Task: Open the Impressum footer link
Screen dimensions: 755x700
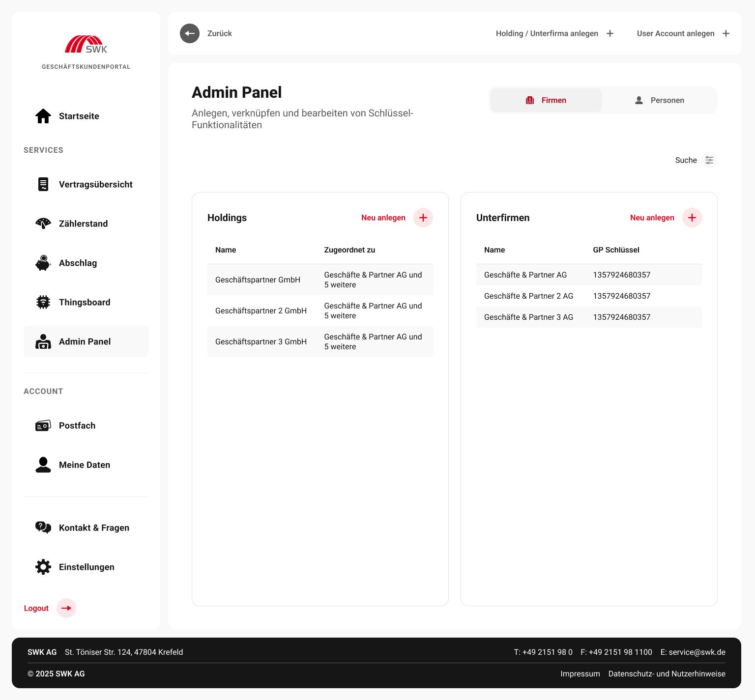Action: coord(581,673)
